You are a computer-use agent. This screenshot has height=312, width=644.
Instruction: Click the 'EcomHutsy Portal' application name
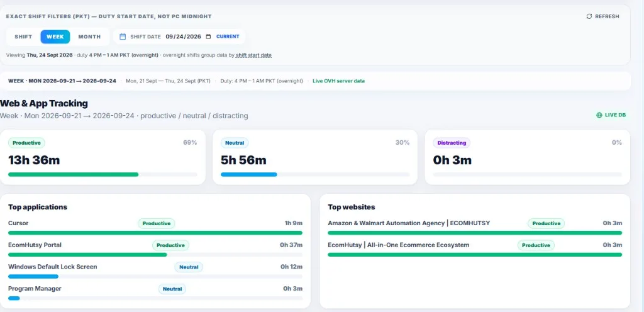[x=35, y=245]
